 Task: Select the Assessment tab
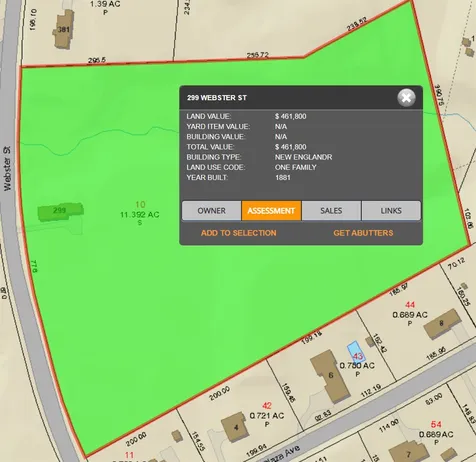271,211
